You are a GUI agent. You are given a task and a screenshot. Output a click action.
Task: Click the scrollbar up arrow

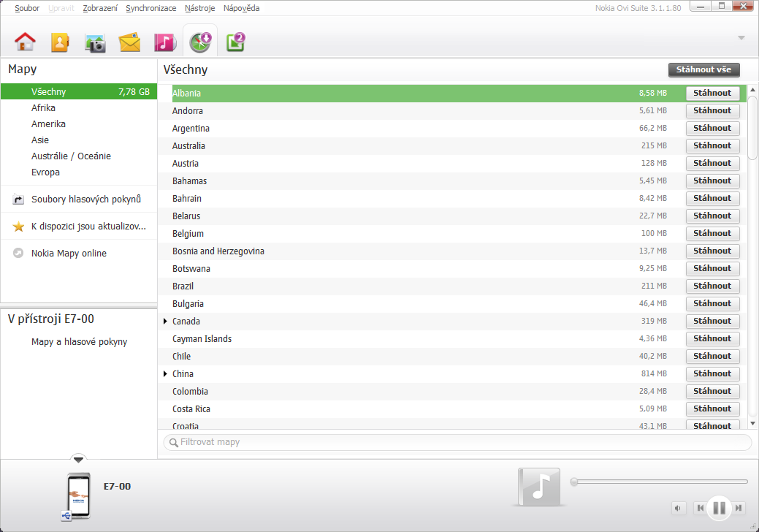(752, 90)
